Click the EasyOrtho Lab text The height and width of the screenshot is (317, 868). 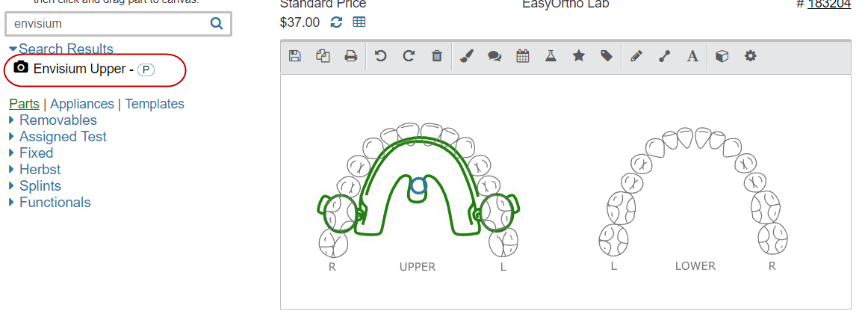[x=565, y=4]
